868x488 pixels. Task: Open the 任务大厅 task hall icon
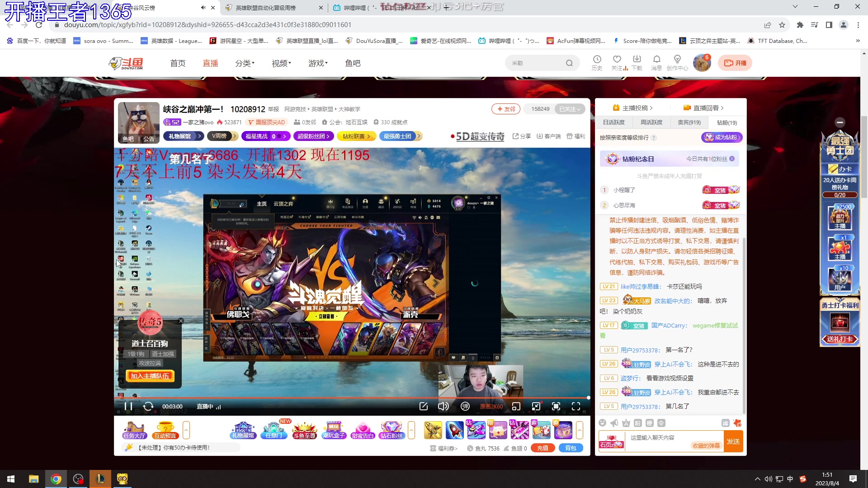click(135, 430)
